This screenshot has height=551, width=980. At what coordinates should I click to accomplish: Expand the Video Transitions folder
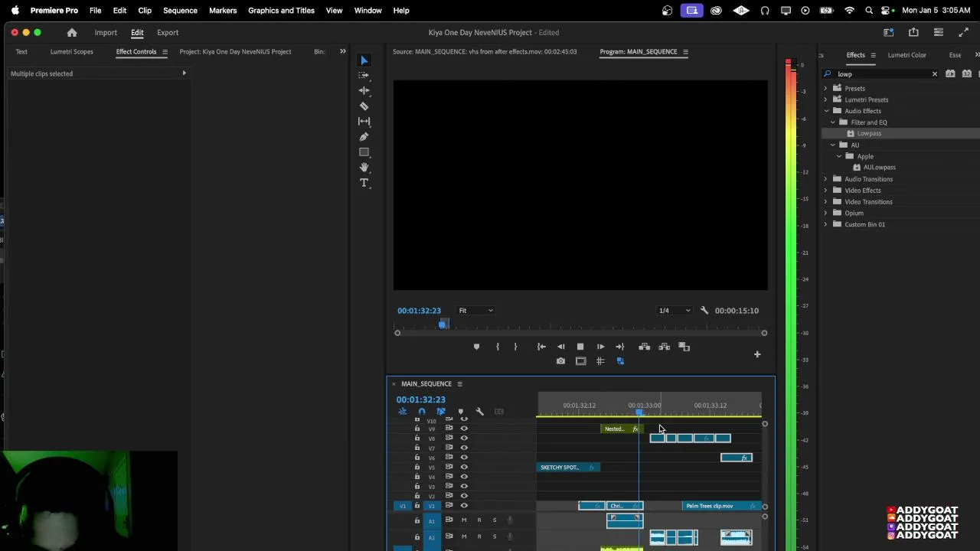(x=826, y=202)
